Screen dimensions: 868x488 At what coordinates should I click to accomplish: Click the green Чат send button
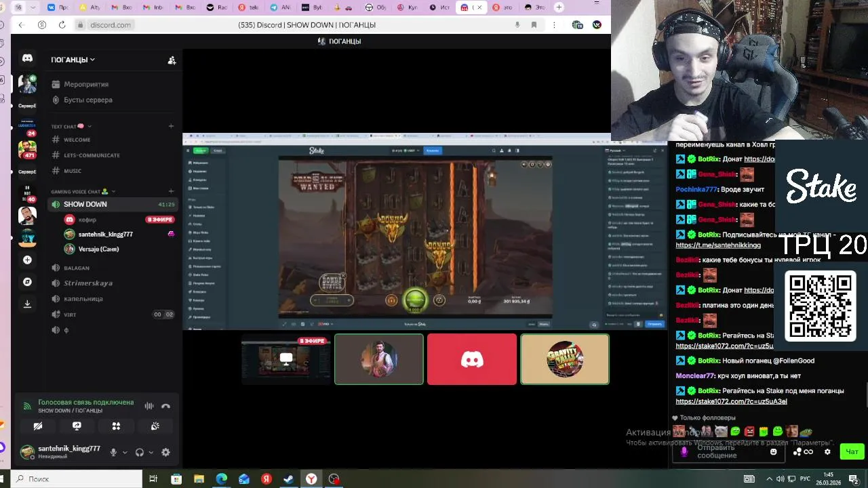852,452
